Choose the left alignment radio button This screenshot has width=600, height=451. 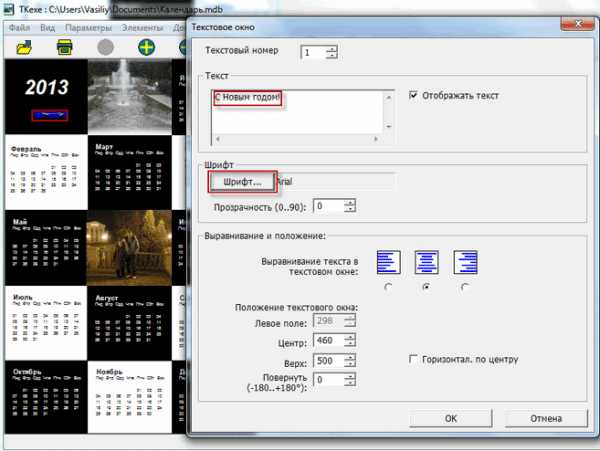coord(388,288)
